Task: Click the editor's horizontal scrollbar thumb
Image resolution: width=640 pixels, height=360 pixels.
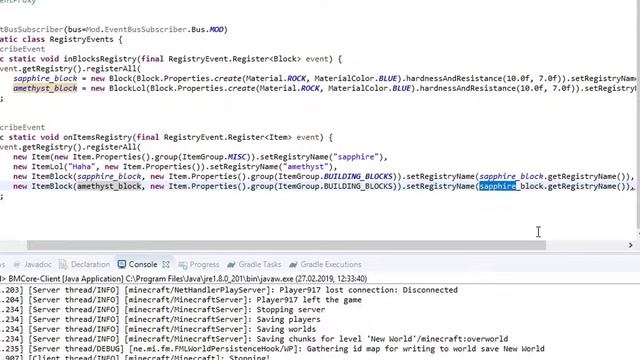Action: pyautogui.click(x=286, y=245)
